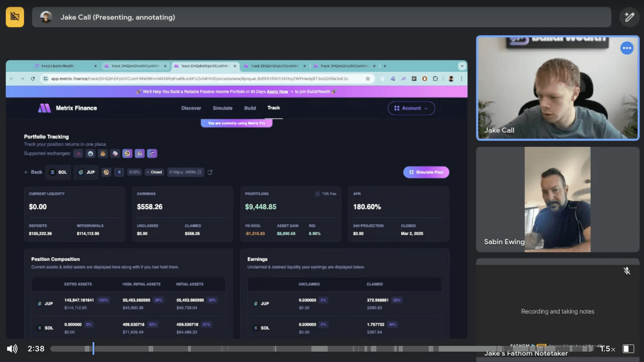
Task: Go to the Discover page
Action: pyautogui.click(x=191, y=108)
